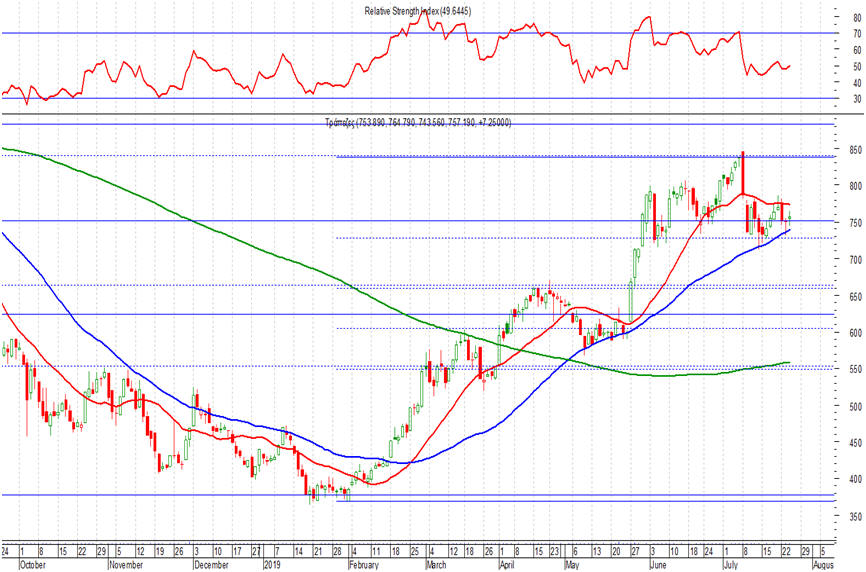This screenshot has height=572, width=866.
Task: Click the RSI 70 overbought scale label
Action: tap(857, 34)
